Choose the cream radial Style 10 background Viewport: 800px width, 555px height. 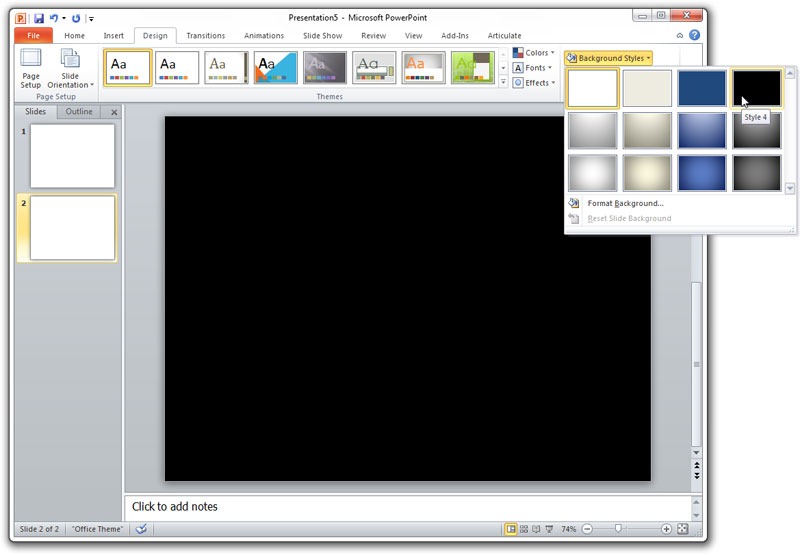coord(647,173)
